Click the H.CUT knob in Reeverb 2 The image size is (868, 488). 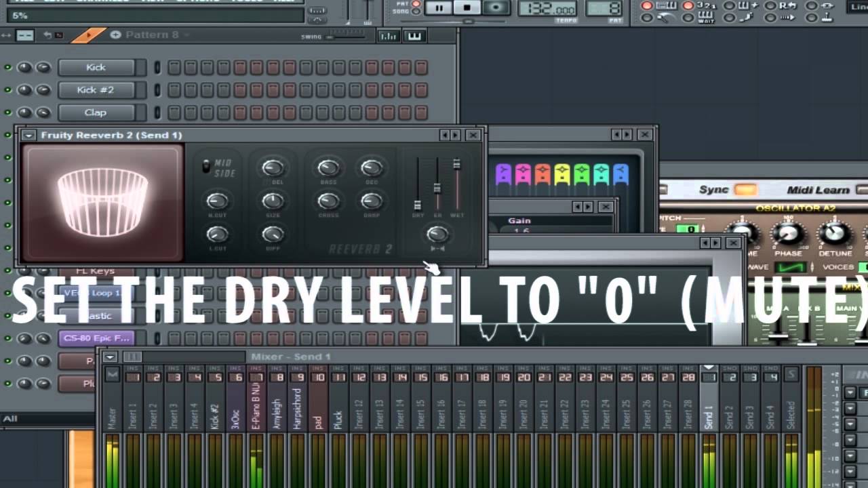point(217,201)
